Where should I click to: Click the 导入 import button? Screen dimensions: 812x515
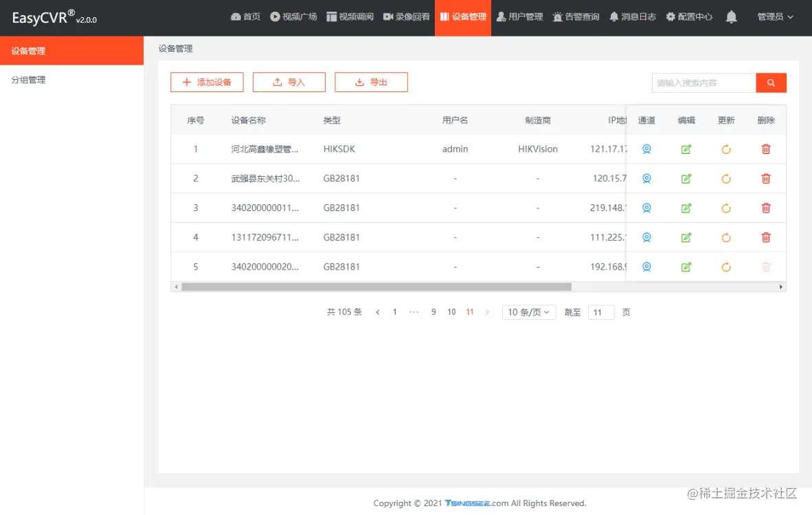[x=289, y=83]
